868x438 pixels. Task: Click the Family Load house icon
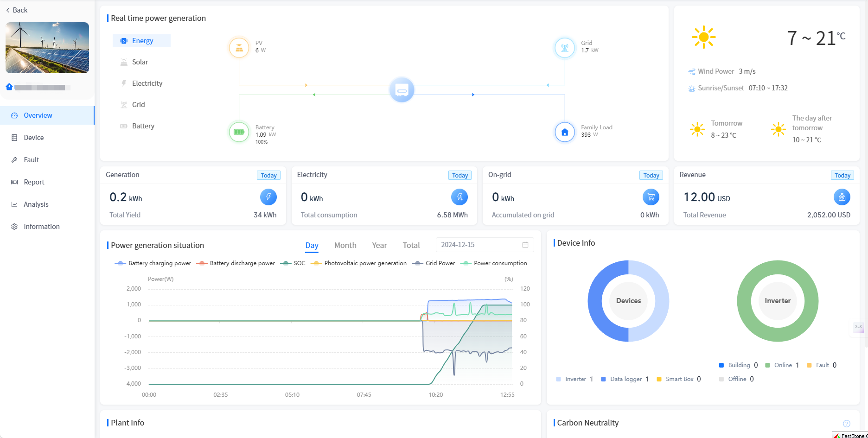click(564, 132)
